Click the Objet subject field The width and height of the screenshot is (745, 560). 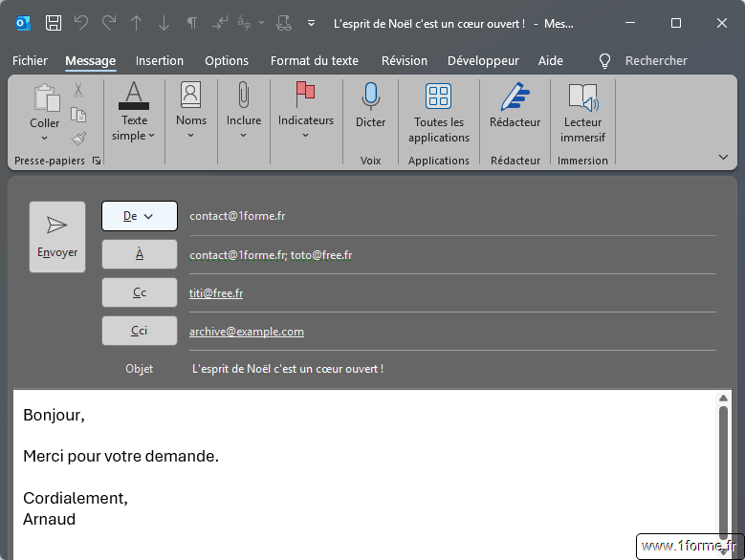(452, 369)
